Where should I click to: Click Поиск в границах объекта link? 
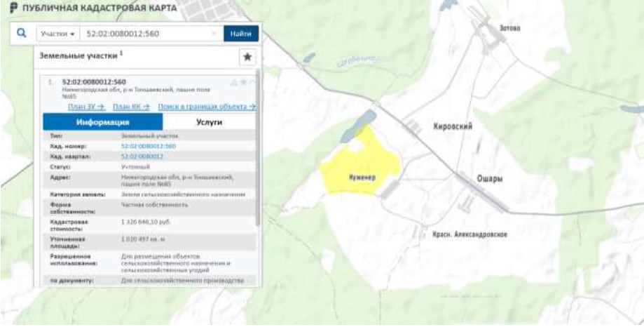206,107
